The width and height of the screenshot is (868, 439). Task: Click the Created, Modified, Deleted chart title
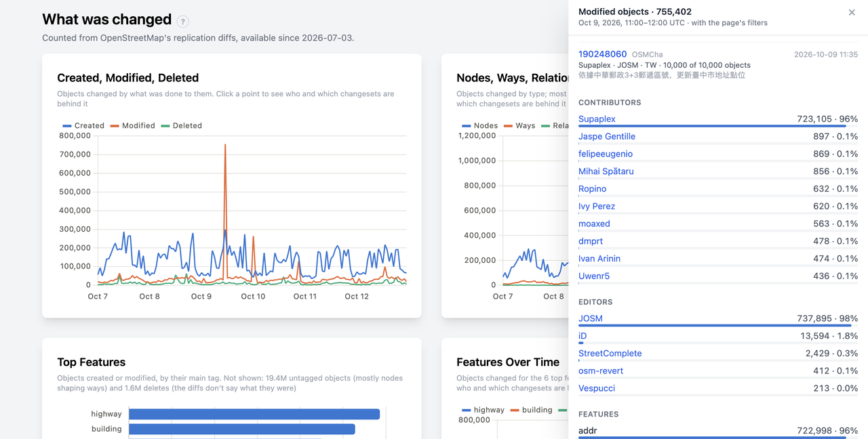pos(128,78)
